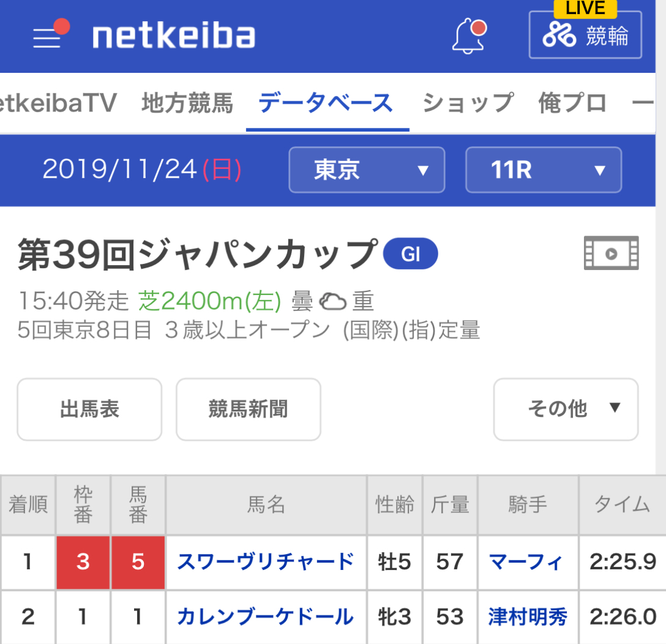Expand the その他 dropdown
This screenshot has height=644, width=666.
566,409
